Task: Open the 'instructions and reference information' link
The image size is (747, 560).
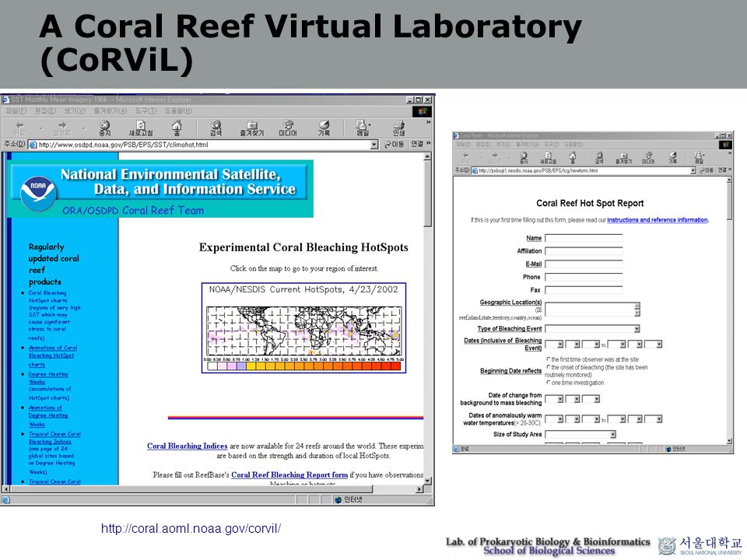Action: [x=658, y=220]
